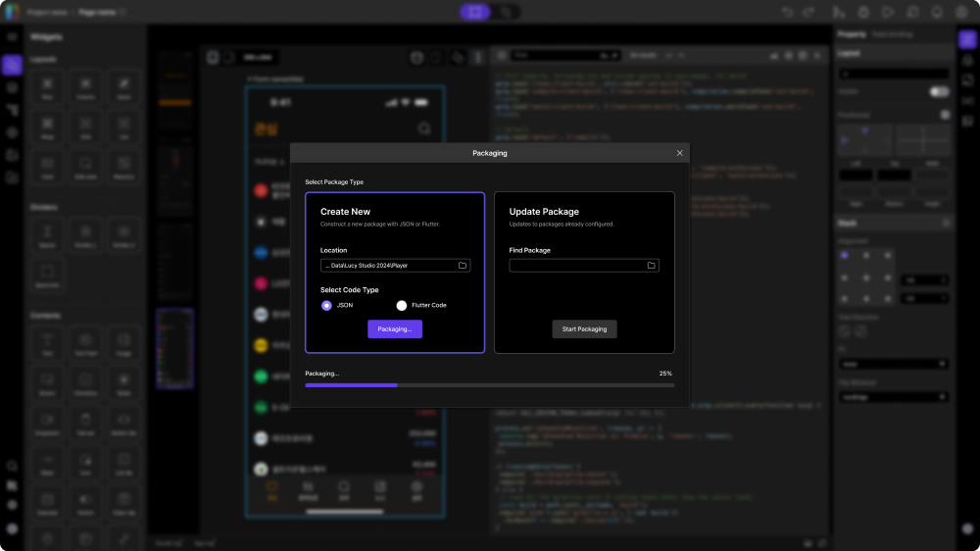Open settings via the gear icon at top right
The height and width of the screenshot is (551, 980).
pyautogui.click(x=963, y=12)
